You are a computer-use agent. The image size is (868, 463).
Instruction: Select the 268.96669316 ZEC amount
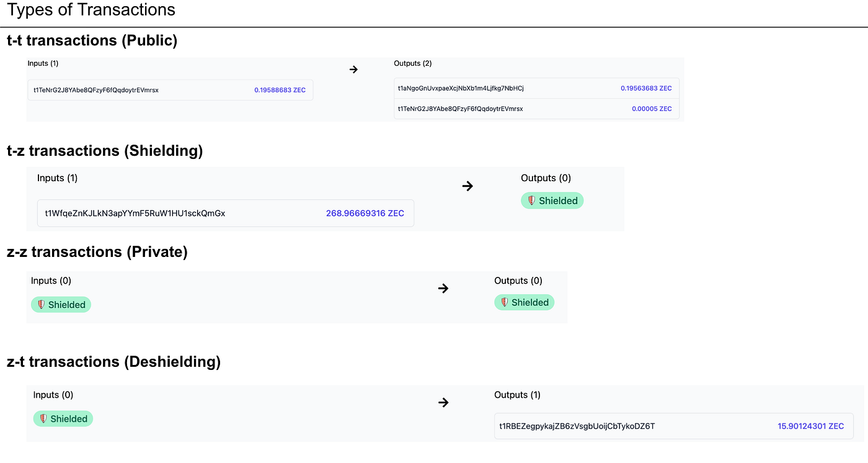(365, 213)
